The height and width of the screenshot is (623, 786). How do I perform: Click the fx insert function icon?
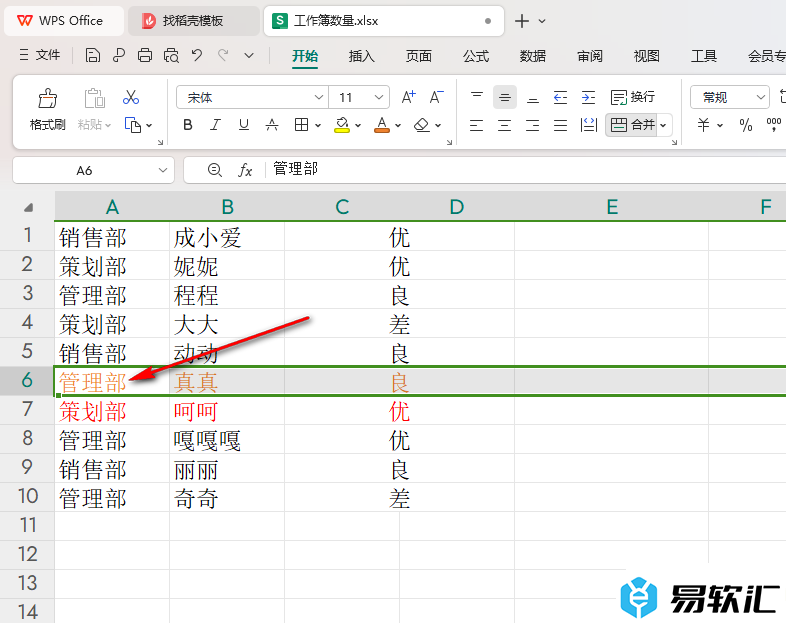pos(245,170)
